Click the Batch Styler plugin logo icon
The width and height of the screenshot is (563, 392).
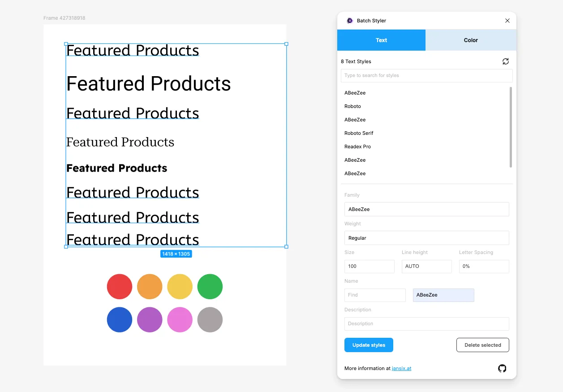(350, 21)
